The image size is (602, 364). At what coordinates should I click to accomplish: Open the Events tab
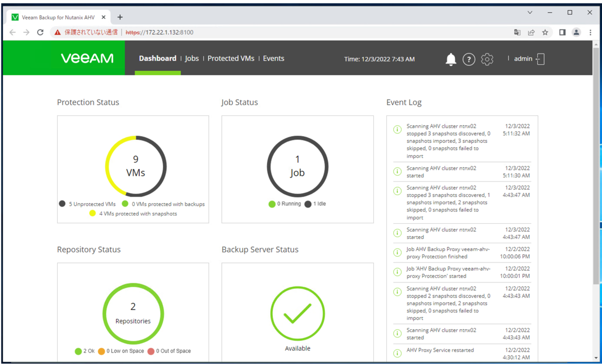(273, 58)
